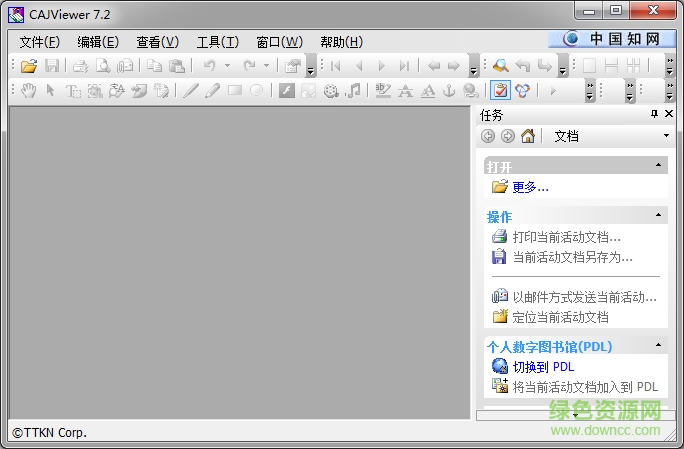
Task: Click the strikethrough text annotation icon
Action: click(406, 91)
